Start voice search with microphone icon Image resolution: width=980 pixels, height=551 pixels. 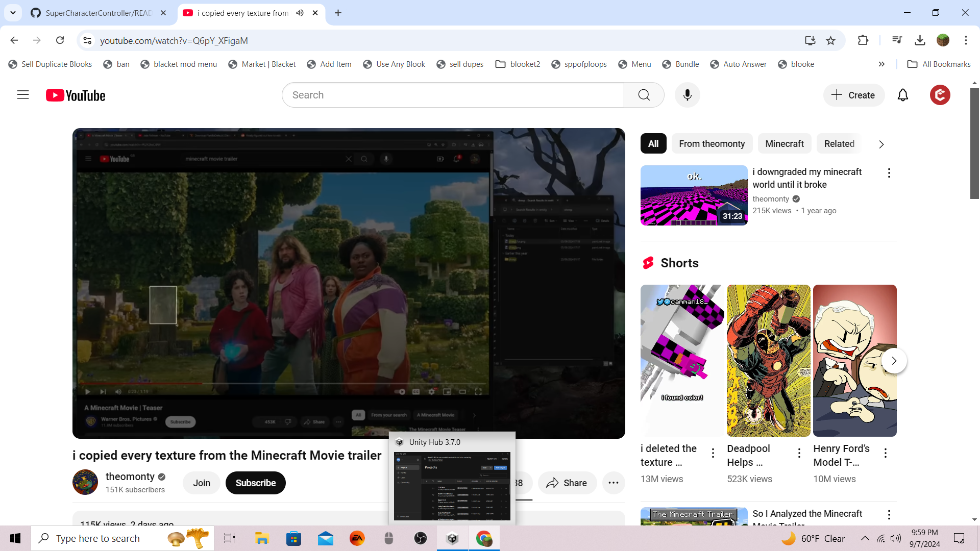point(687,95)
